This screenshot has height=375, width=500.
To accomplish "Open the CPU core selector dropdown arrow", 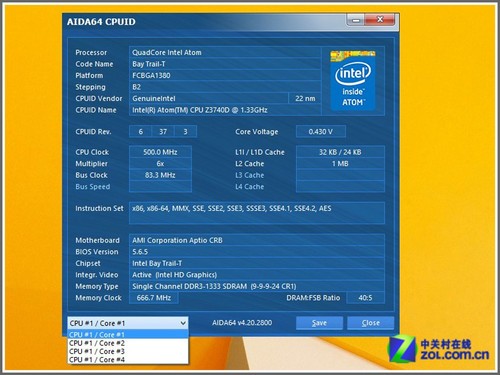I will tap(183, 323).
